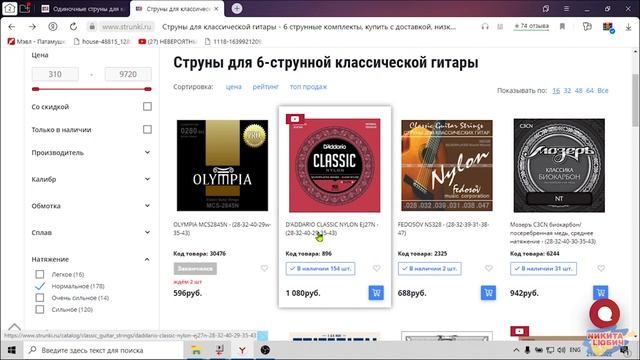The width and height of the screenshot is (640, 360).
Task: Switch to 'Одиночные струны для' browser tab
Action: click(84, 9)
